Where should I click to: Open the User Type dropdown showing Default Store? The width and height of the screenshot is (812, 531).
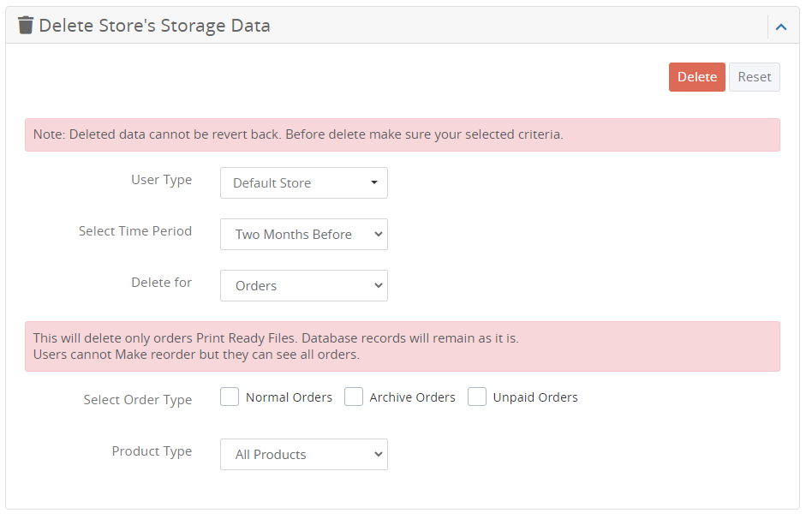point(303,182)
